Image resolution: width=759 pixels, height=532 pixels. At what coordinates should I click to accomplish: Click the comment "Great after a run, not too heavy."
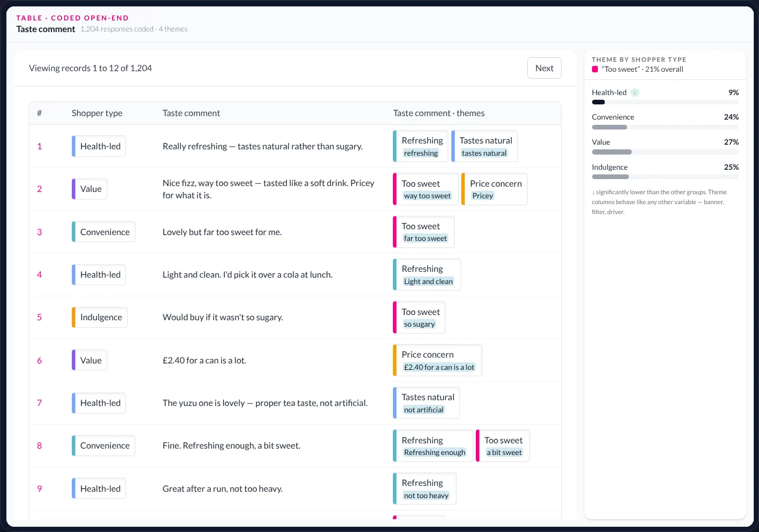223,489
